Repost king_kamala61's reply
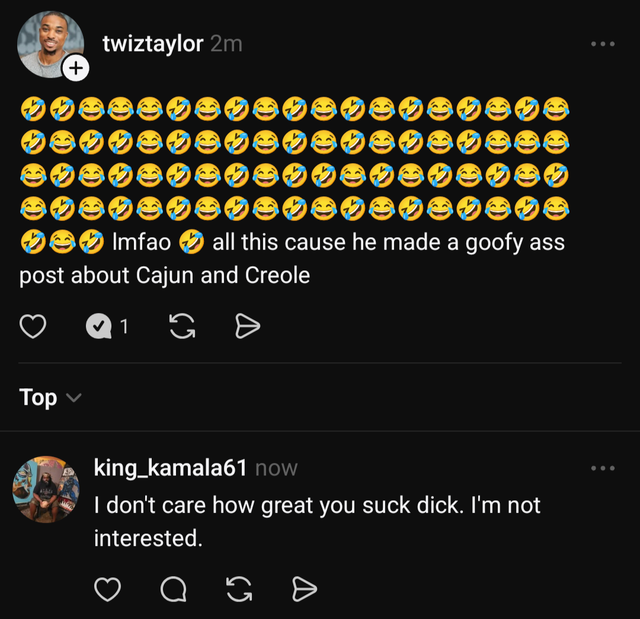Viewport: 640px width, 619px height. tap(239, 591)
